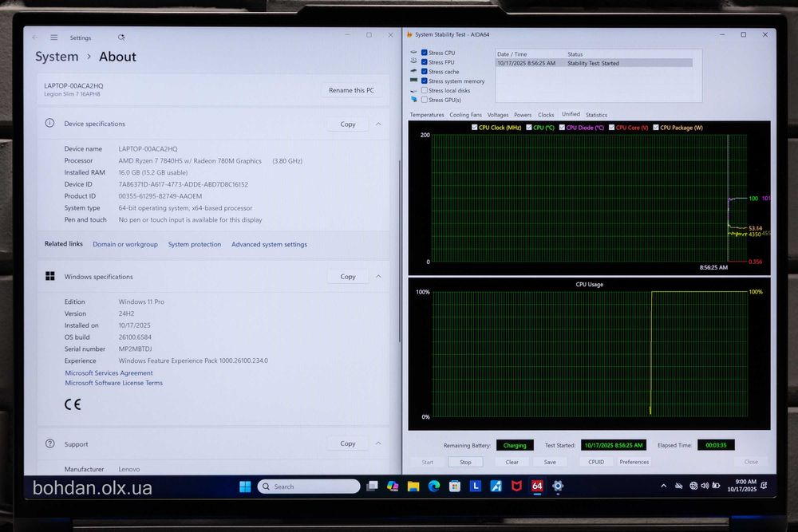Image resolution: width=798 pixels, height=532 pixels.
Task: Toggle the CPU Diode (°C) graph checkbox
Action: coord(562,127)
